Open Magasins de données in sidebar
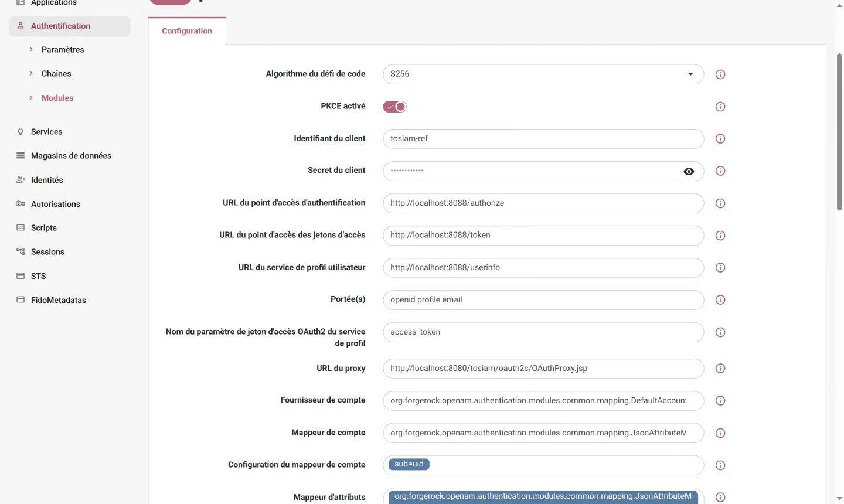This screenshot has width=844, height=504. coord(70,156)
